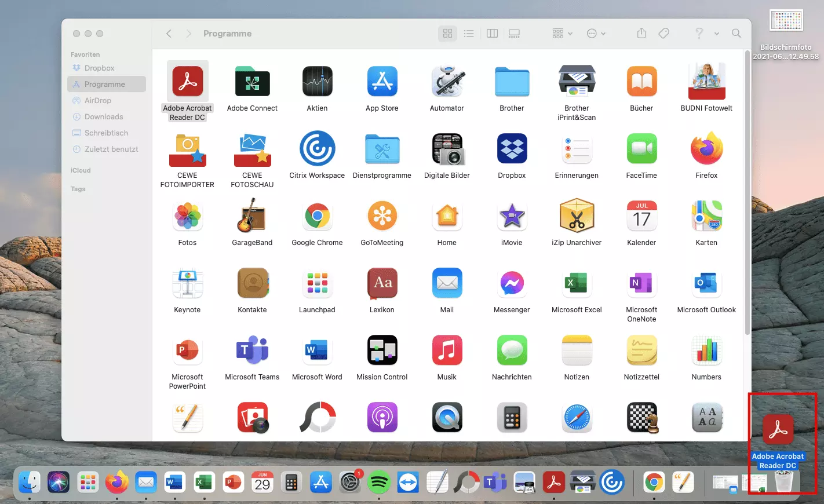Open the Calendar icon in the Dock
The image size is (824, 504).
(x=262, y=482)
